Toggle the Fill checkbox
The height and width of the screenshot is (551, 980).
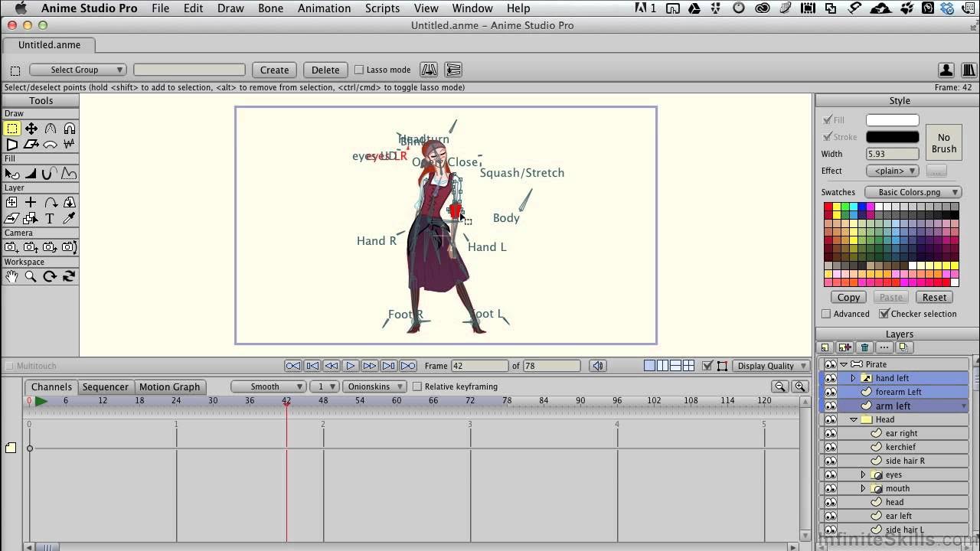coord(827,120)
